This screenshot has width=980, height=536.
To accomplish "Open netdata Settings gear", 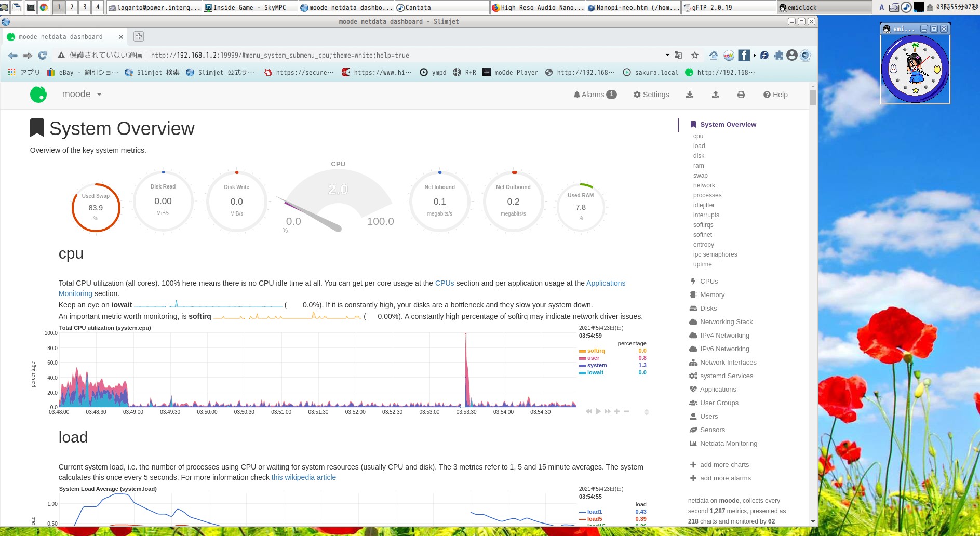I will point(651,95).
